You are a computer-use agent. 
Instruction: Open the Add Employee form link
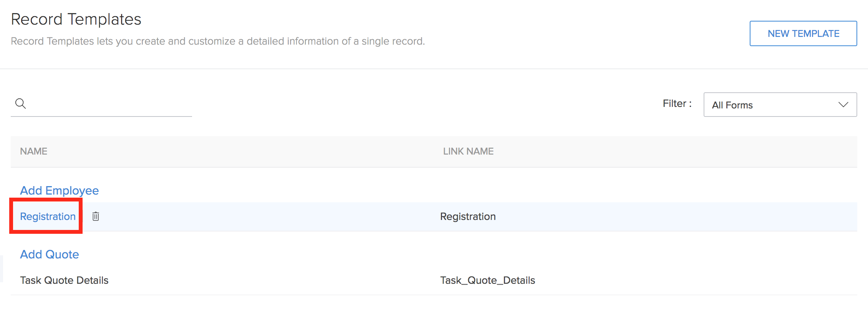pos(59,190)
